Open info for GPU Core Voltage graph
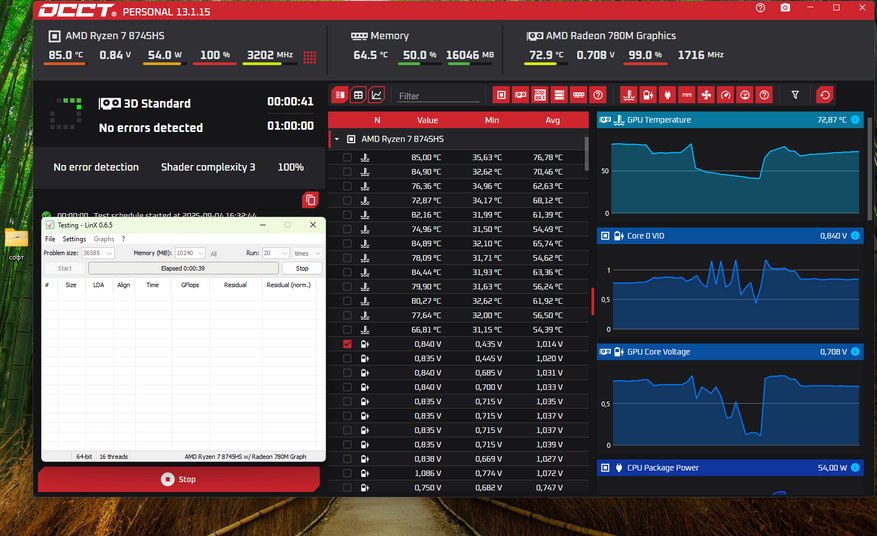This screenshot has height=536, width=877. pos(855,351)
